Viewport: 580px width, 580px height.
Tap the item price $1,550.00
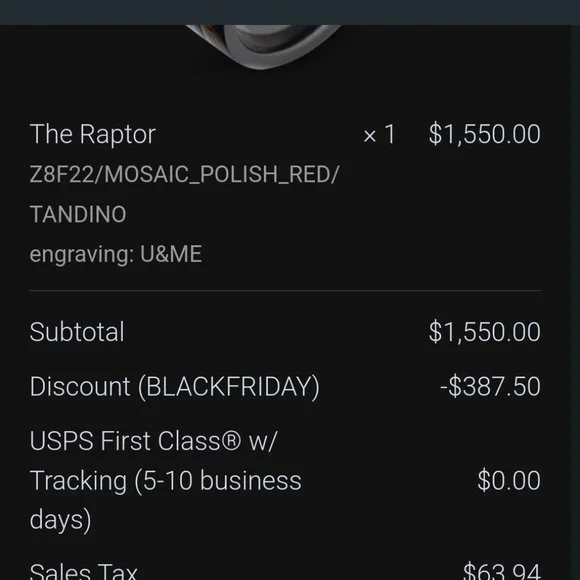click(x=485, y=134)
